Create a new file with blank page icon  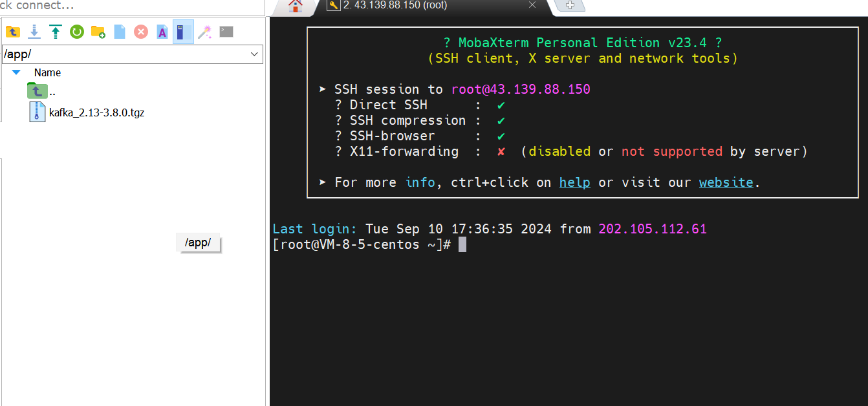point(120,32)
